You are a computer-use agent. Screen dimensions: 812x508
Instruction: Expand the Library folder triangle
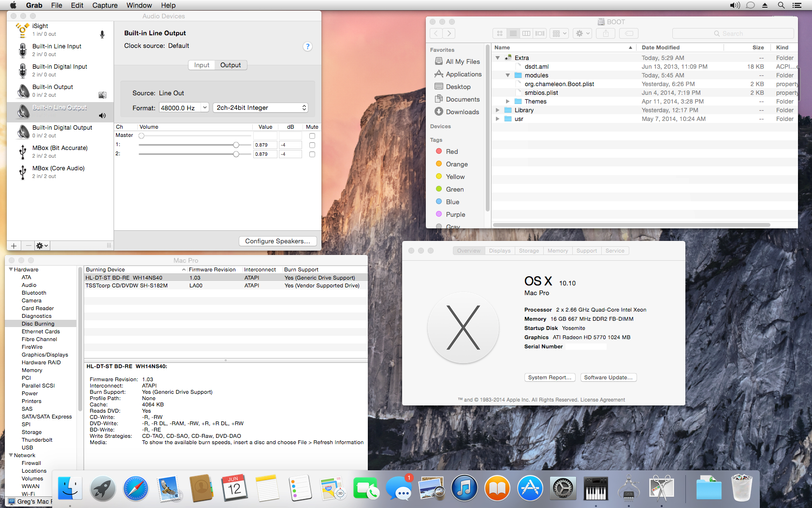click(497, 110)
